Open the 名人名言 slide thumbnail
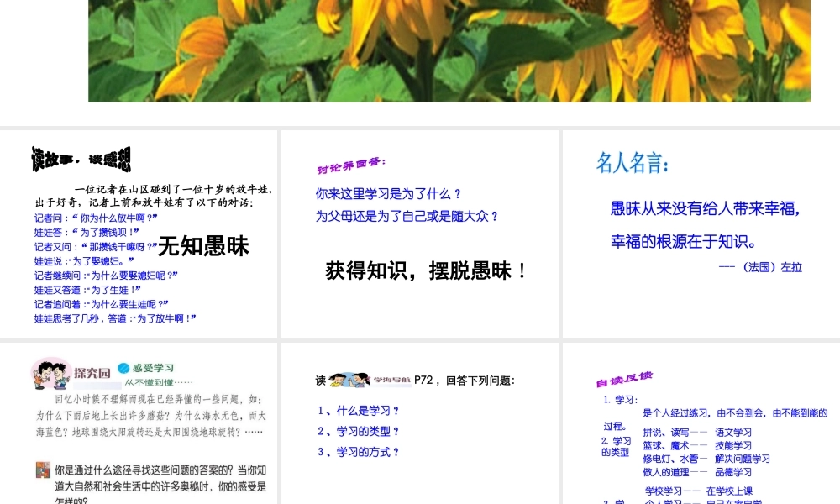 click(701, 234)
